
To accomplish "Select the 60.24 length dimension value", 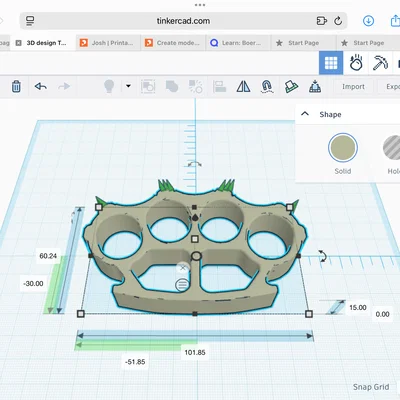I will (48, 256).
